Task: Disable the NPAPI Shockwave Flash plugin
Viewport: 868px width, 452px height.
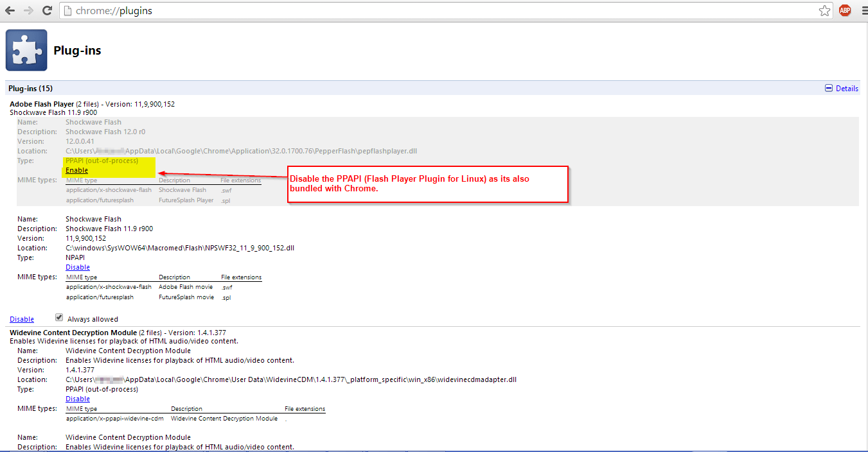Action: (x=78, y=267)
